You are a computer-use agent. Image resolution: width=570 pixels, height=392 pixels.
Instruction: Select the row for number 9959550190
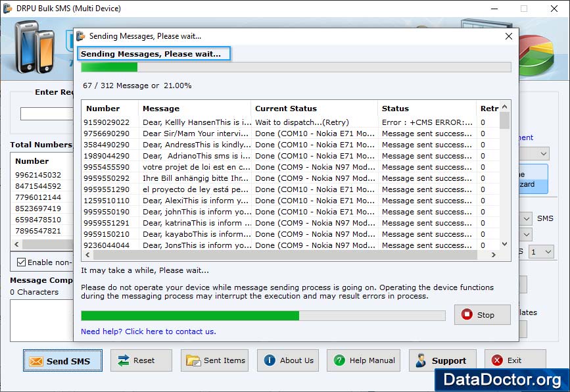tap(291, 212)
